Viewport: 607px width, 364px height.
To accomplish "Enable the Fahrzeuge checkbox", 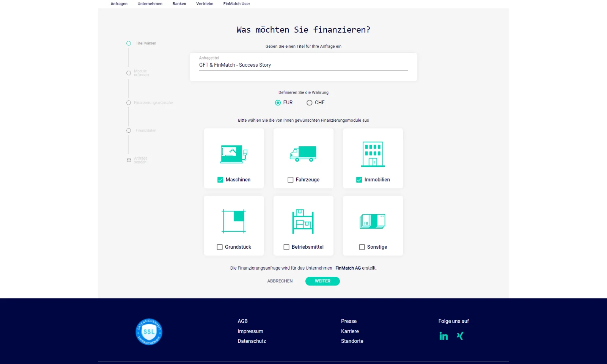I will 291,180.
